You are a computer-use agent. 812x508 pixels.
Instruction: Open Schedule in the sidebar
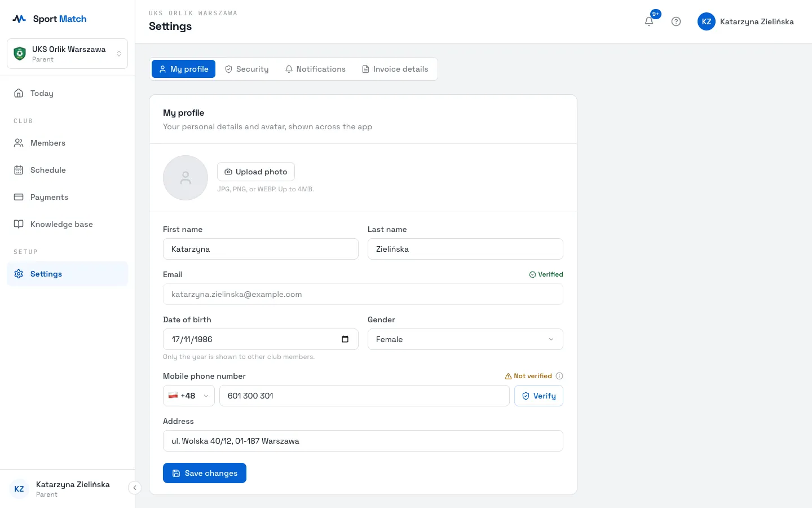pyautogui.click(x=67, y=170)
